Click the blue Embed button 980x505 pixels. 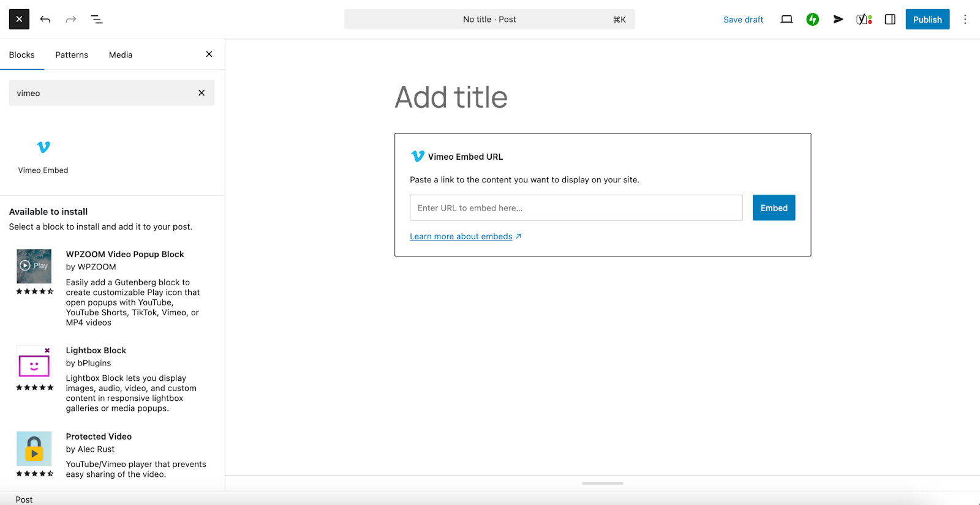click(774, 208)
